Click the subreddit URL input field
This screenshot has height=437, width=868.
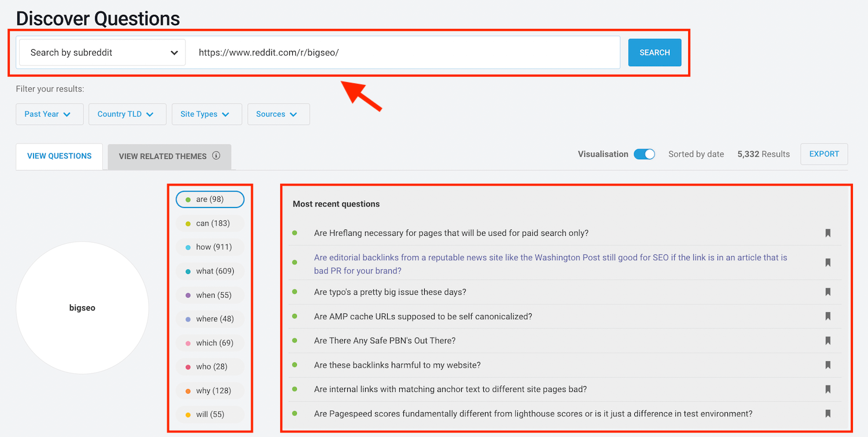(x=405, y=53)
